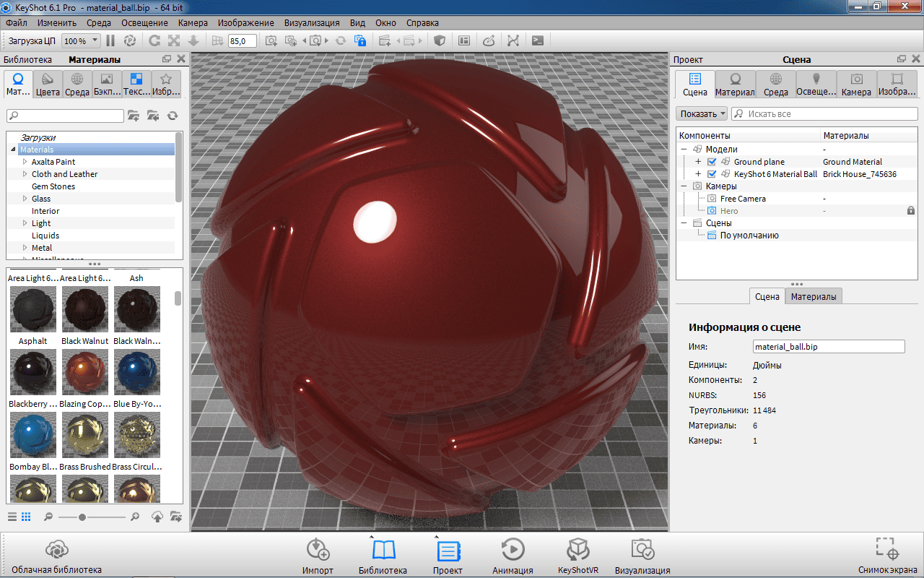The width and height of the screenshot is (924, 578).
Task: Open KeyShotVR wizard
Action: point(578,556)
